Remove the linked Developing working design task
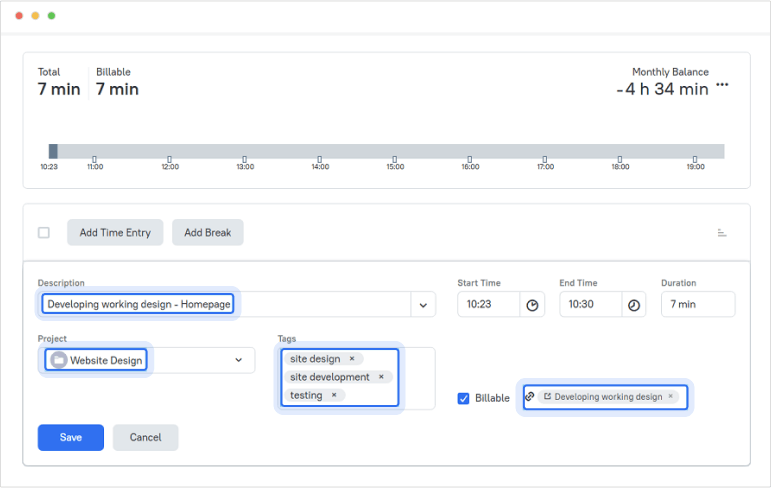Screen dimensions: 771x488 [671, 397]
